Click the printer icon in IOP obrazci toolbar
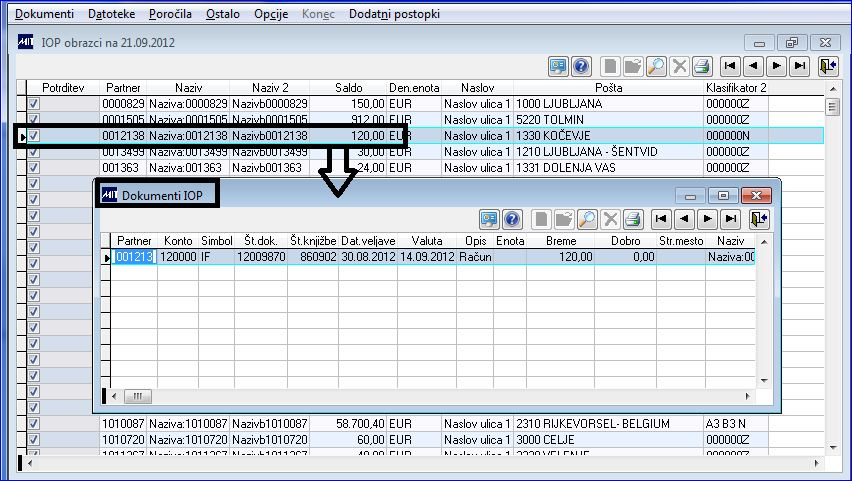852x481 pixels. [x=702, y=66]
